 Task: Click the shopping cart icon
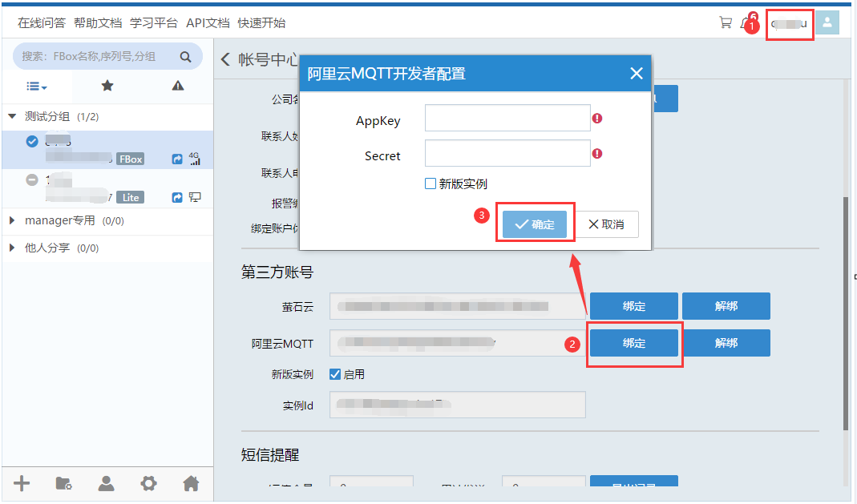(725, 22)
